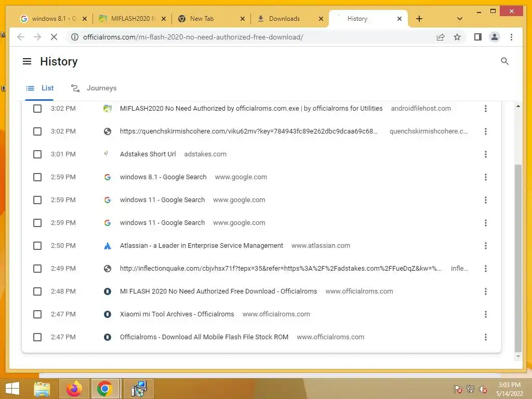The height and width of the screenshot is (399, 532).
Task: Open actions menu for inflectionquake entry
Action: click(x=486, y=269)
